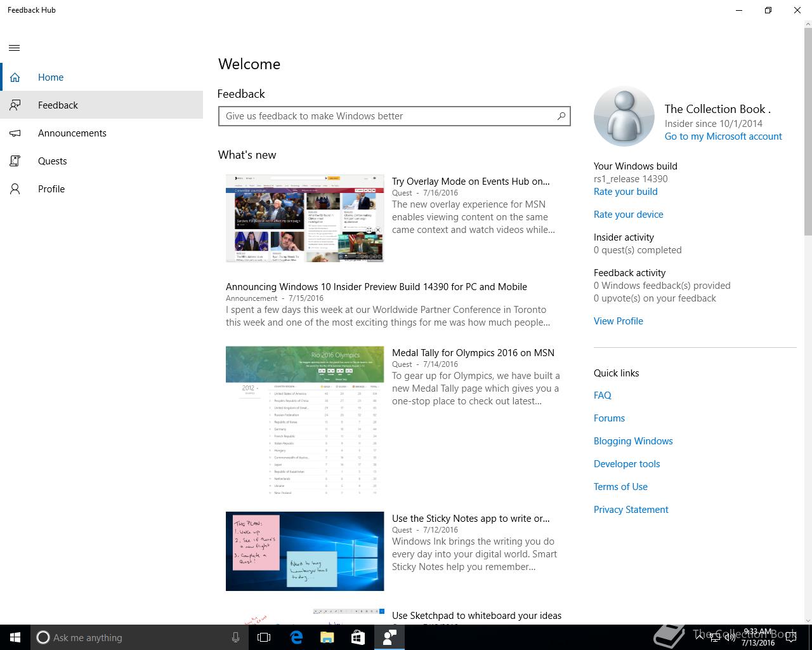The image size is (812, 650).
Task: Click the Rate your device link
Action: (629, 215)
